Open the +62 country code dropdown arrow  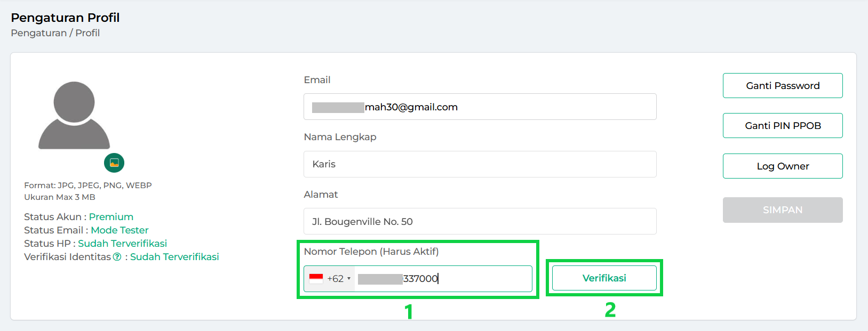(349, 279)
